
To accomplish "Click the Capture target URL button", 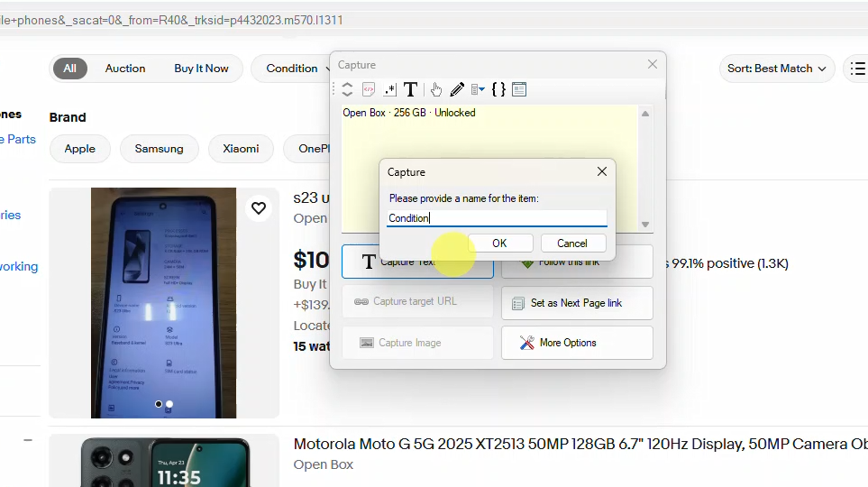I will click(x=417, y=301).
